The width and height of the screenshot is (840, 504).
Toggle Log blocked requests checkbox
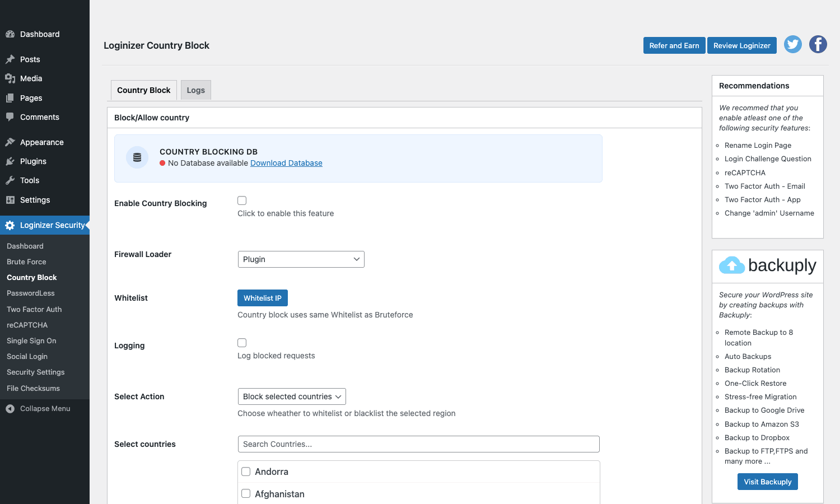pos(242,343)
